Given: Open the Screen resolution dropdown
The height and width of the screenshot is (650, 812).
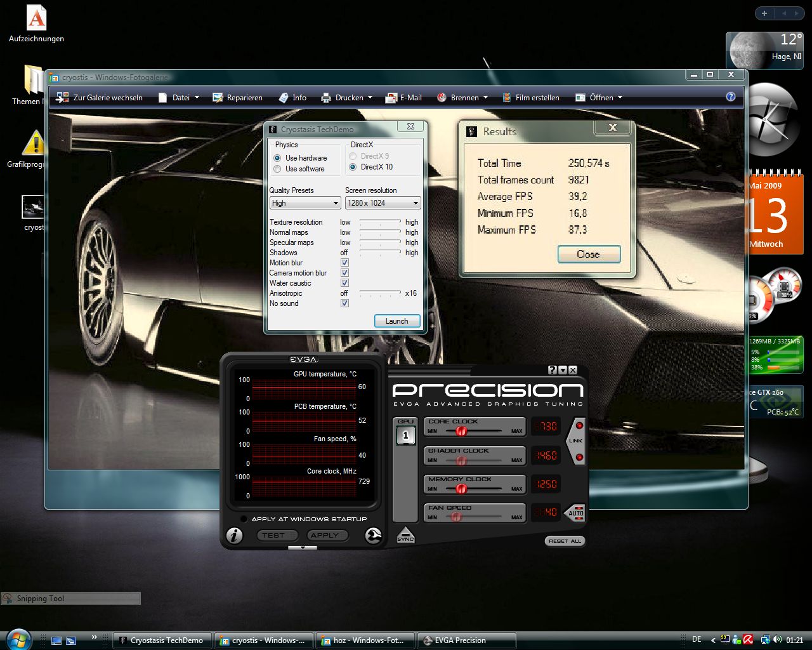Looking at the screenshot, I should [383, 203].
